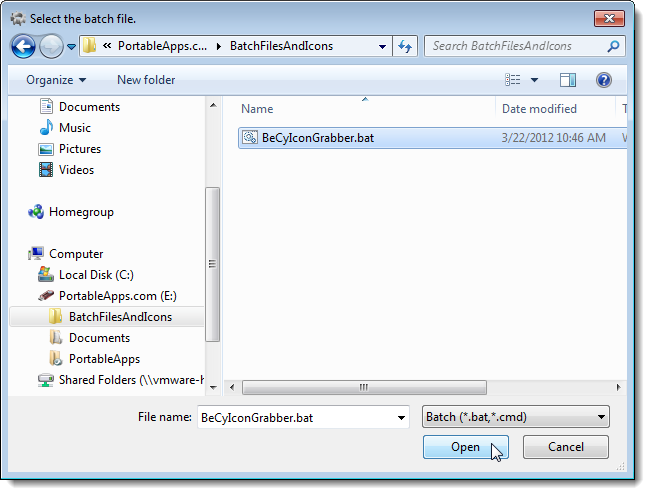The height and width of the screenshot is (495, 650).
Task: Click the Help question mark icon
Action: (x=604, y=80)
